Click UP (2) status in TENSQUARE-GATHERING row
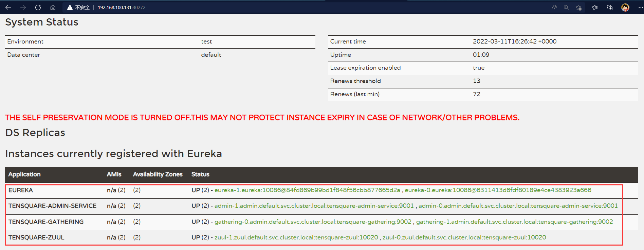644x250 pixels. pyautogui.click(x=200, y=222)
